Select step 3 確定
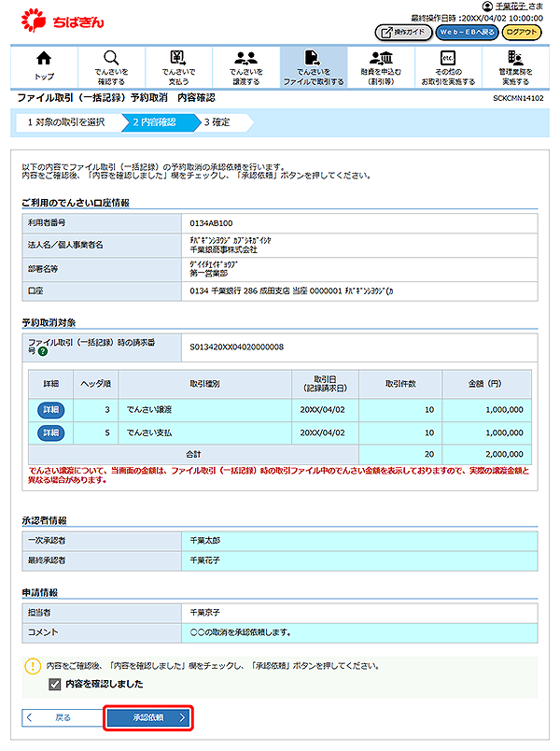The image size is (560, 751). click(217, 122)
